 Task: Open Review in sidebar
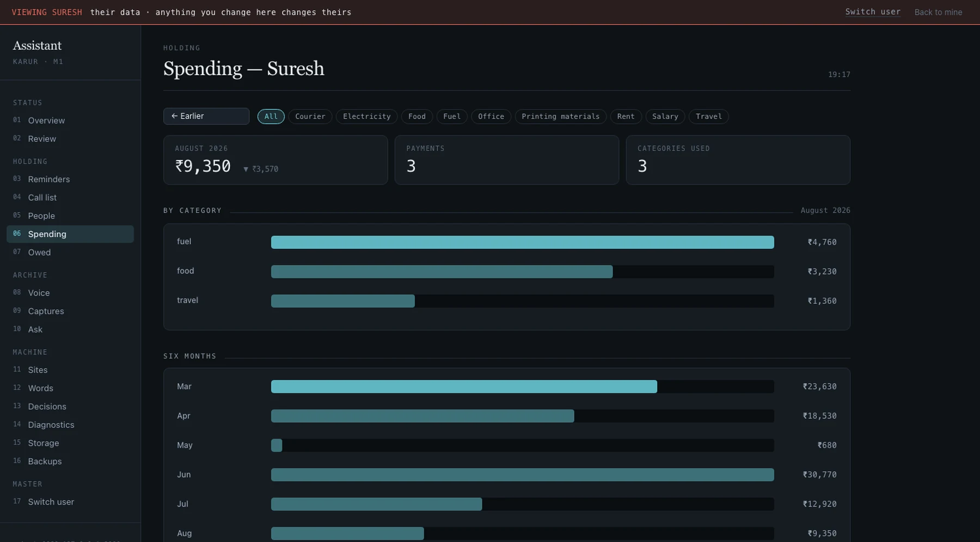70,139
